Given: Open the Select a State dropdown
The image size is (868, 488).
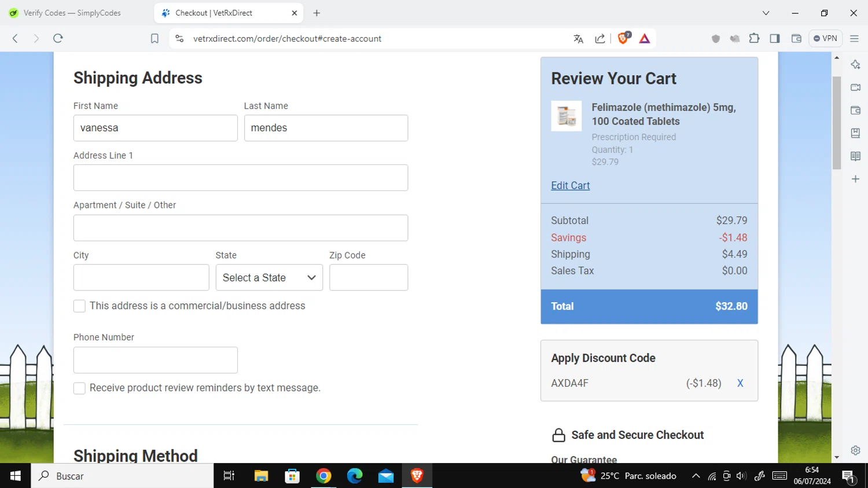Looking at the screenshot, I should [269, 277].
